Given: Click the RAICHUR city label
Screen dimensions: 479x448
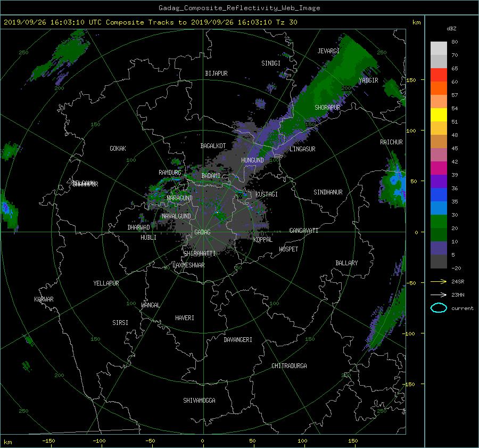Looking at the screenshot, I should [391, 142].
